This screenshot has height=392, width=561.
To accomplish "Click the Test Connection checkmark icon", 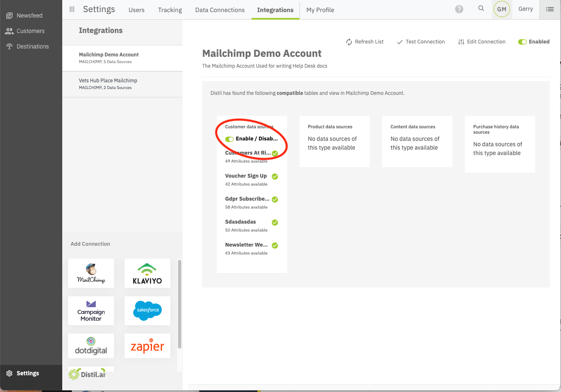I will pos(400,42).
